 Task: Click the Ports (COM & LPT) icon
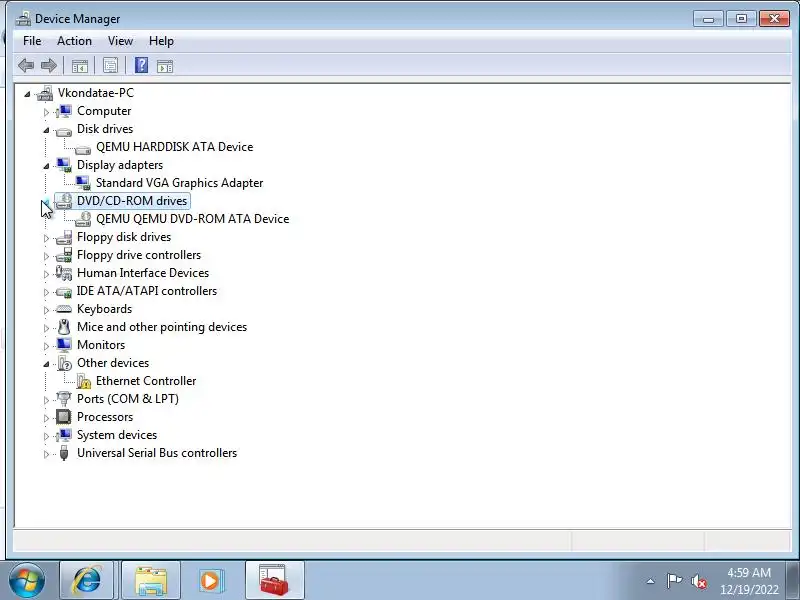pyautogui.click(x=64, y=398)
